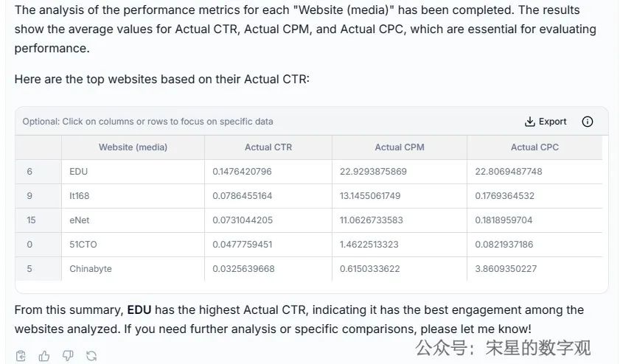This screenshot has height=364, width=620.
Task: Click the Actual CPC column header
Action: tap(534, 147)
